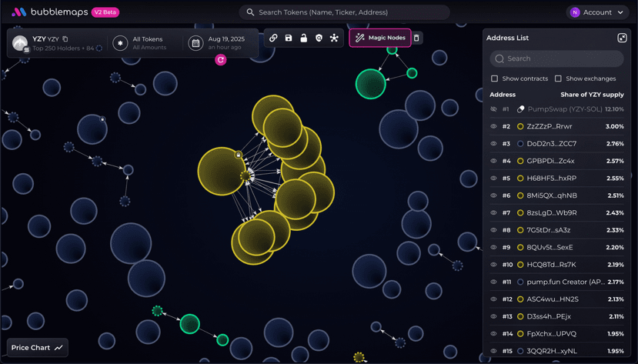Viewport: 638px width, 364px height.
Task: Click the pink refresh button
Action: click(x=221, y=60)
